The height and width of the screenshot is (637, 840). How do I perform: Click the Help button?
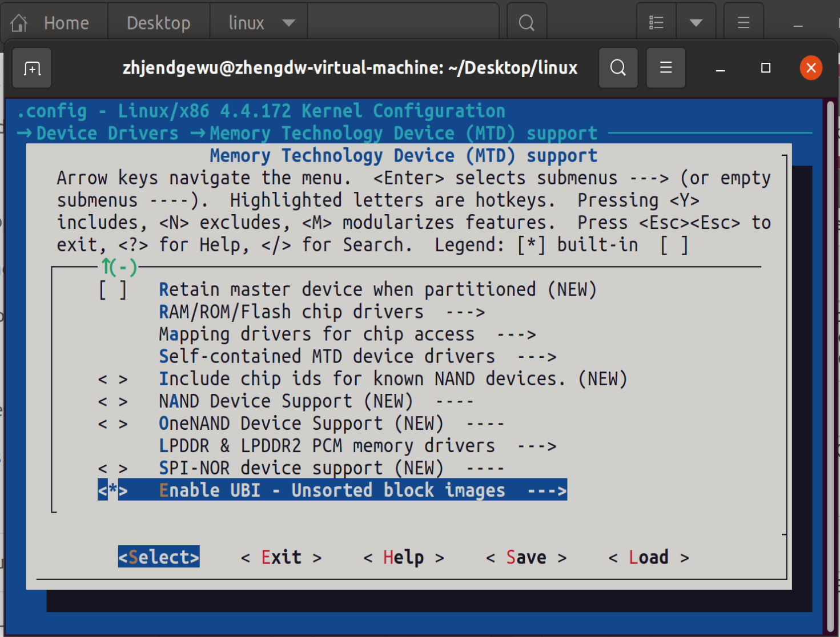404,557
